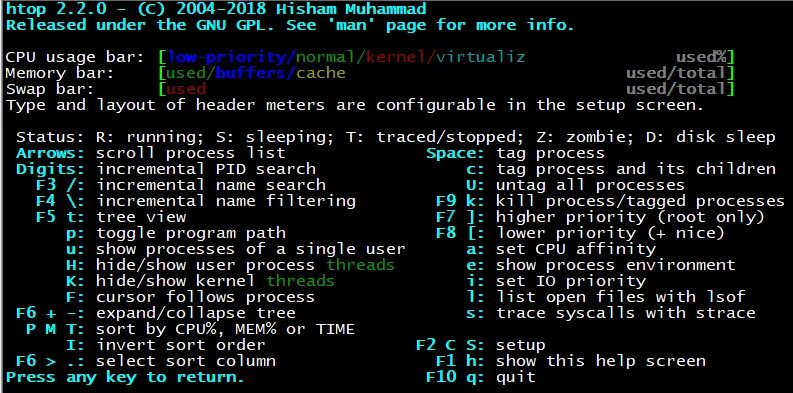Screen dimensions: 793x393
Task: Click 'Space:' key label
Action: (455, 153)
